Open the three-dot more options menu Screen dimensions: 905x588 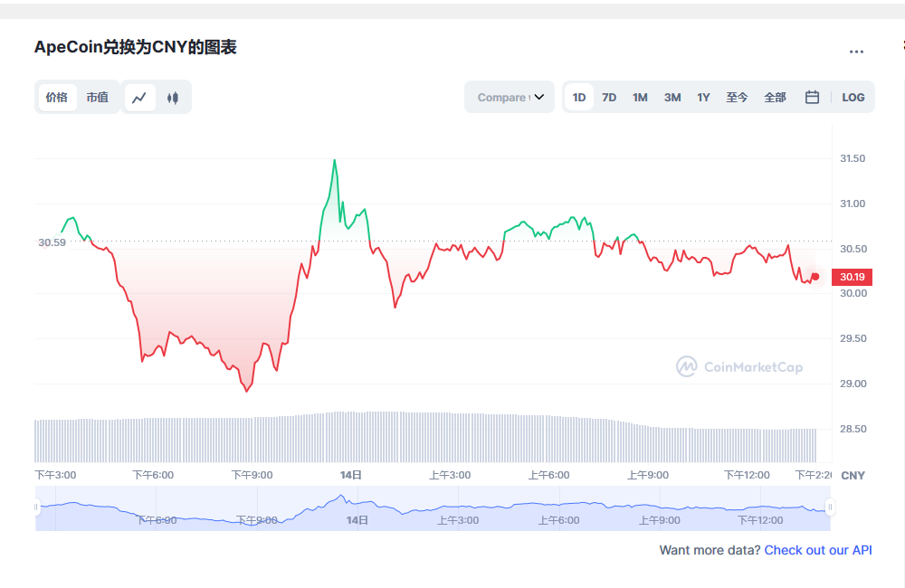point(856,52)
